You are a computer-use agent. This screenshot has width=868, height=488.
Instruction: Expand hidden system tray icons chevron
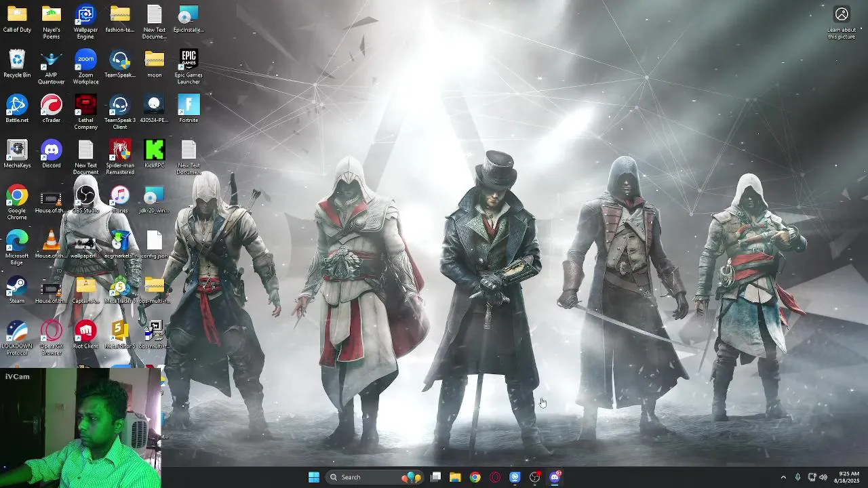click(x=783, y=477)
